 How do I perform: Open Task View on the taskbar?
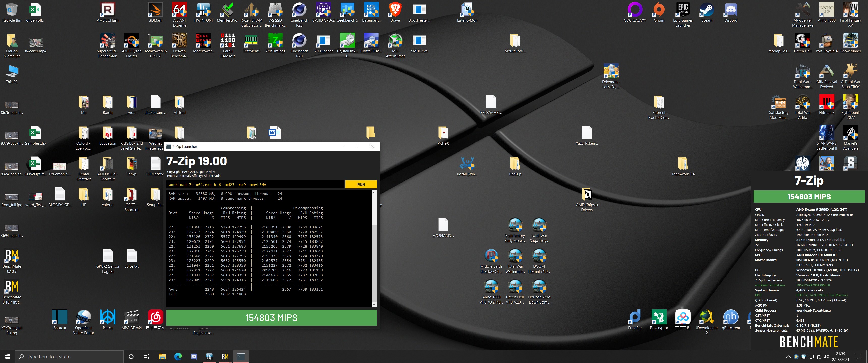(x=146, y=357)
